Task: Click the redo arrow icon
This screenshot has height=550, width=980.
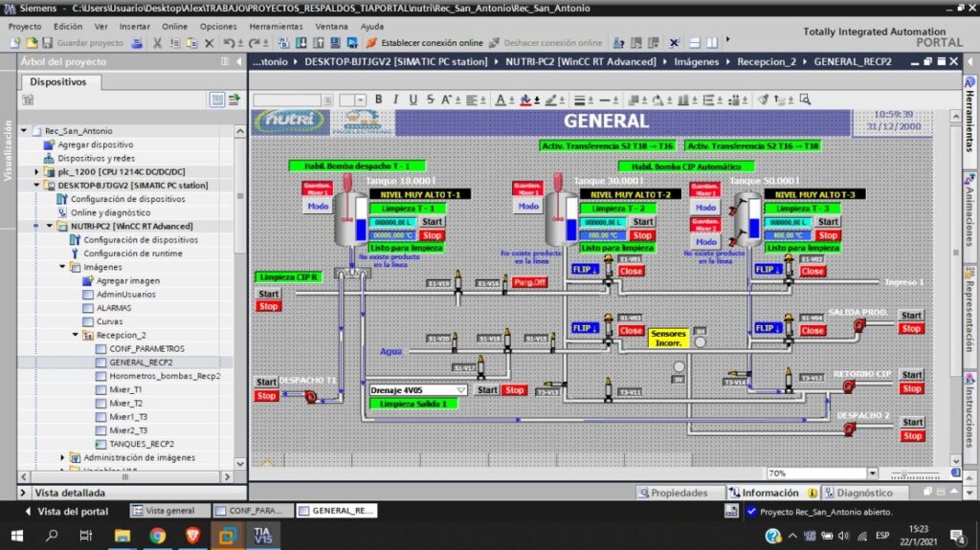Action: tap(255, 43)
